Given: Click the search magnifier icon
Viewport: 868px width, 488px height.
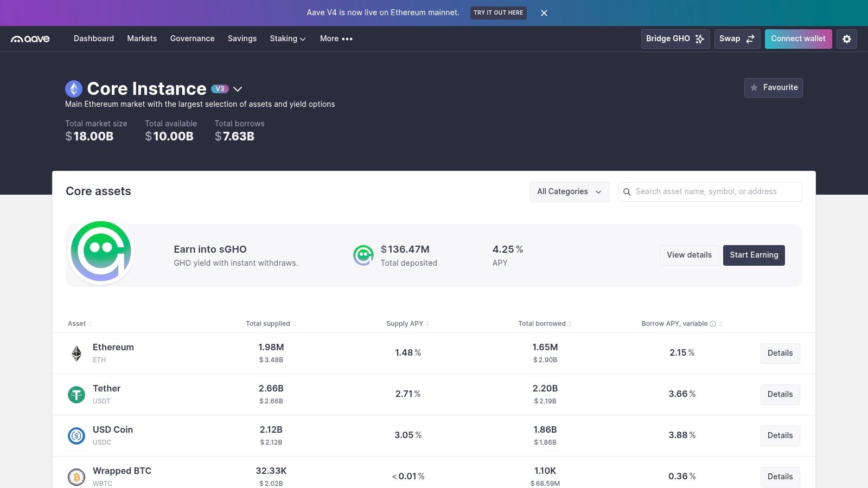Looking at the screenshot, I should pos(627,192).
